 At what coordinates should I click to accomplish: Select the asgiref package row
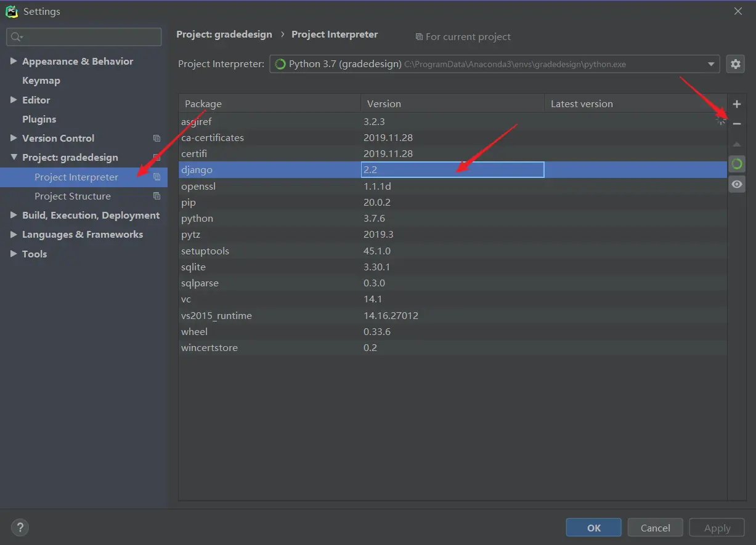(x=453, y=121)
